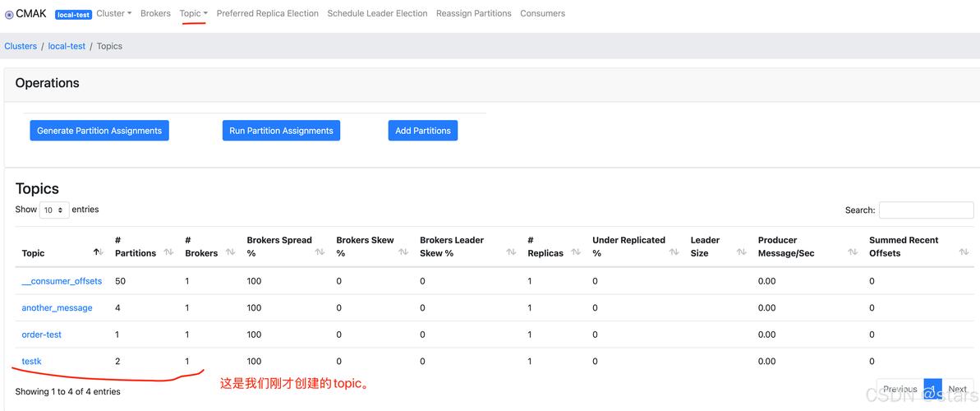Viewport: 980px width, 411px height.
Task: Open the testk topic
Action: [31, 361]
